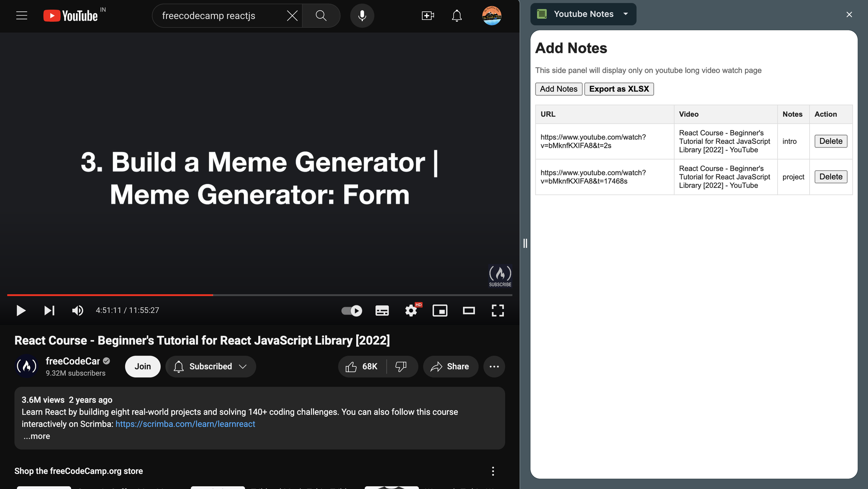Screen dimensions: 868x489
Task: Switch to theater mode
Action: tap(469, 310)
